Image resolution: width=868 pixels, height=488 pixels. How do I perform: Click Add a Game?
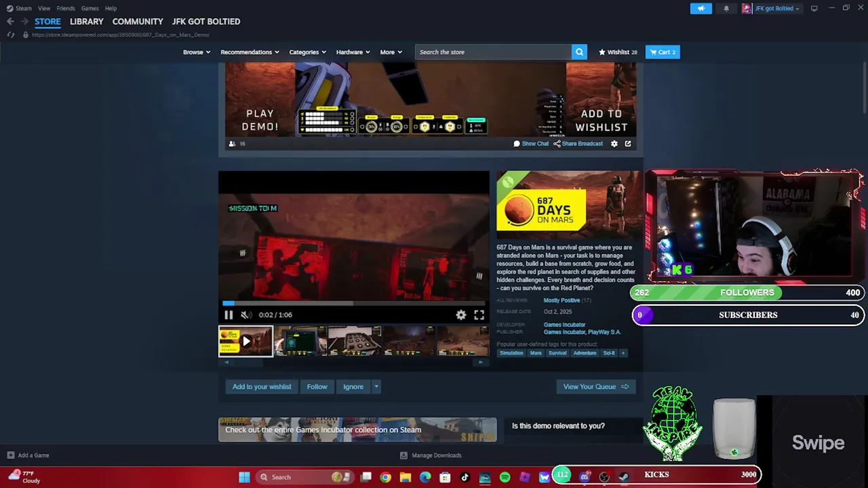[28, 455]
